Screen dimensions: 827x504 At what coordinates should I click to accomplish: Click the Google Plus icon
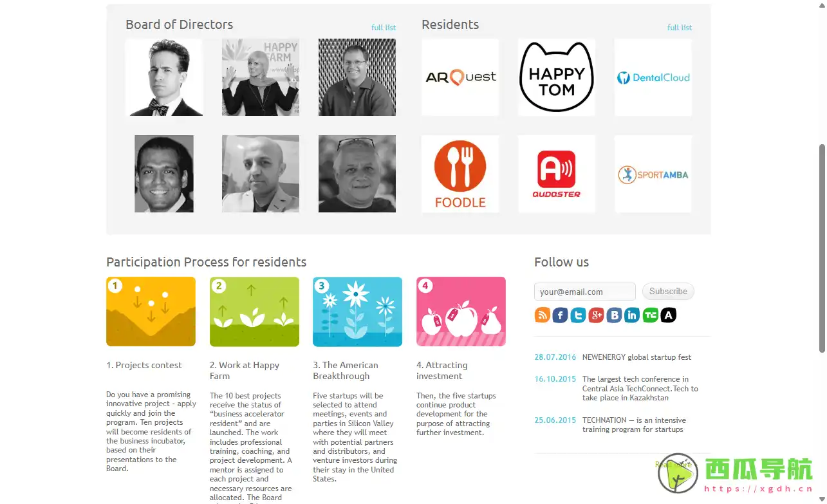[x=596, y=315]
